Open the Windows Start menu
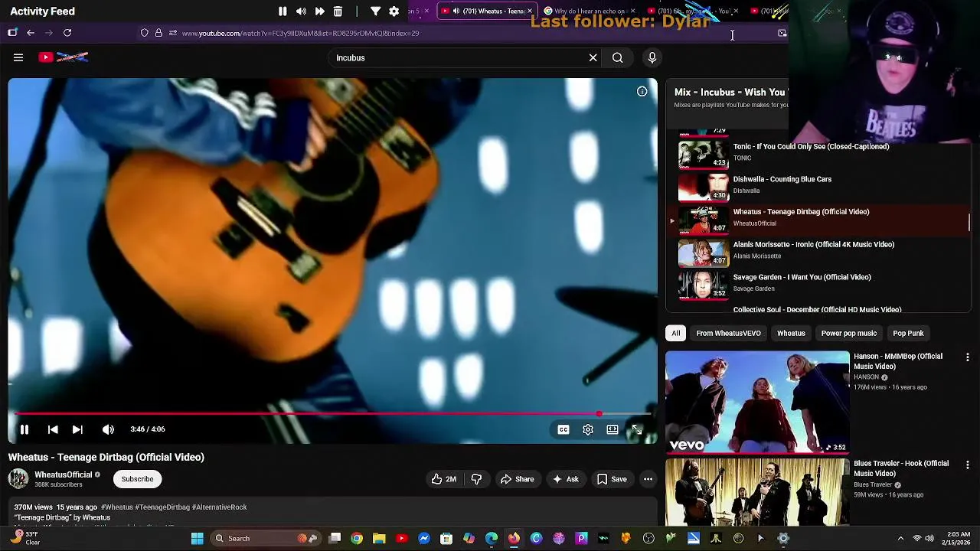 pyautogui.click(x=197, y=539)
